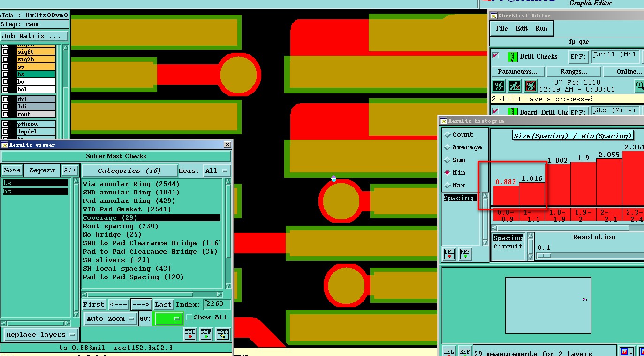Click REF icon below histogram Spacing list
This screenshot has height=356, width=644.
point(465,254)
